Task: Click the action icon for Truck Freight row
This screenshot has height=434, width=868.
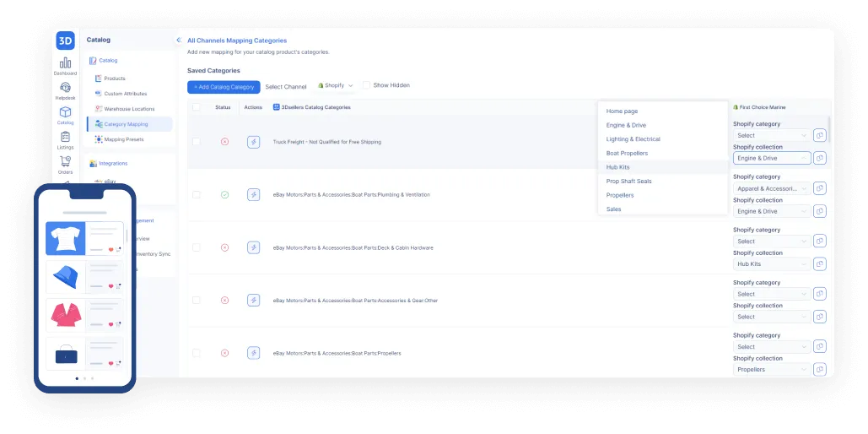Action: tap(254, 142)
